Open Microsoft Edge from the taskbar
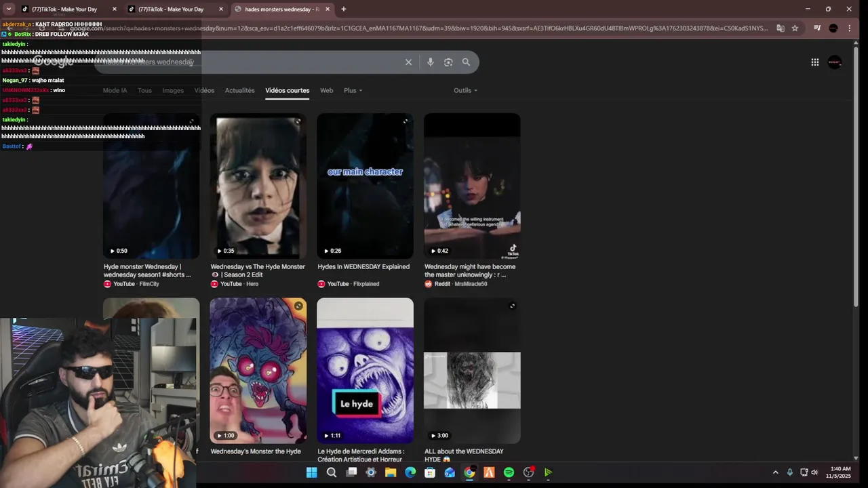 [x=410, y=472]
